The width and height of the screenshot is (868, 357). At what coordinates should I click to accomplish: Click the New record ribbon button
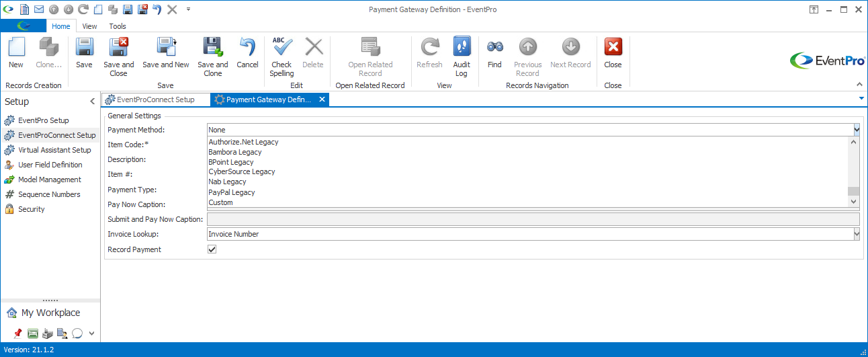coord(16,53)
